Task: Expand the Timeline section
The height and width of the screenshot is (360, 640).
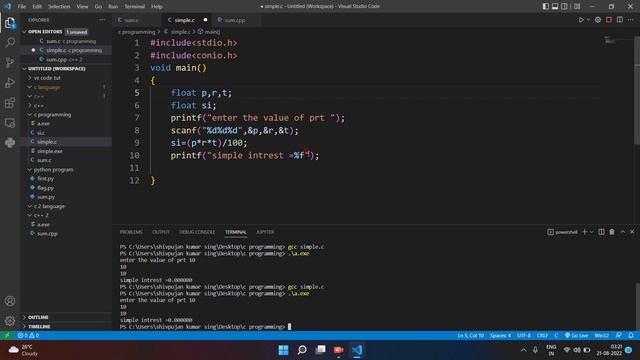Action: pos(39,327)
